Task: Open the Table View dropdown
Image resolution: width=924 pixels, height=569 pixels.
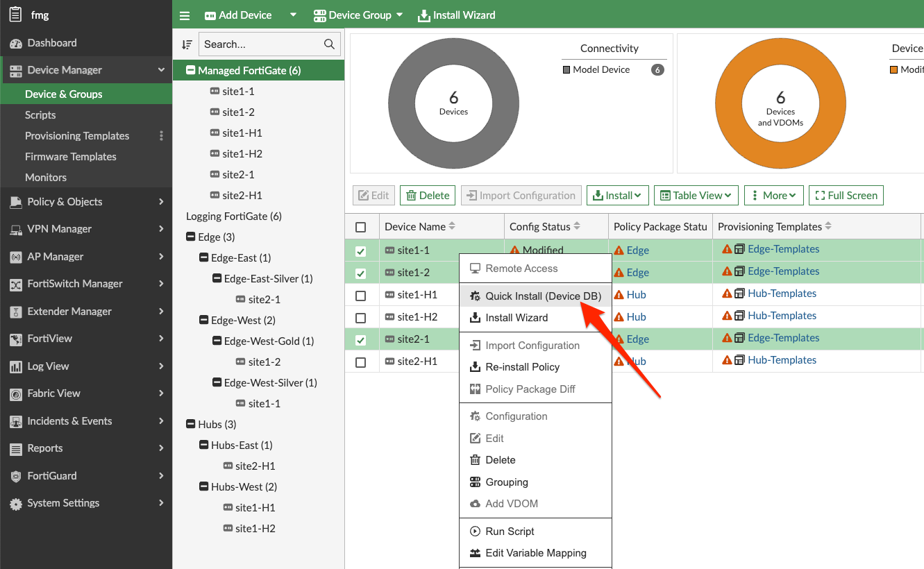Action: tap(696, 196)
